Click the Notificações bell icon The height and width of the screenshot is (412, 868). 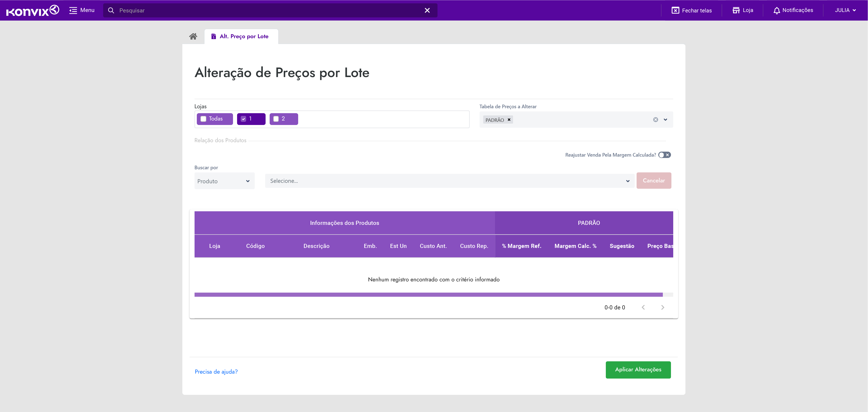[776, 10]
